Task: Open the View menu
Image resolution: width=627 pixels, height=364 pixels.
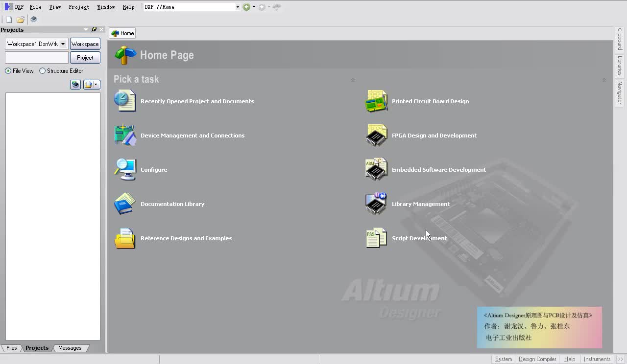Action: pos(55,7)
